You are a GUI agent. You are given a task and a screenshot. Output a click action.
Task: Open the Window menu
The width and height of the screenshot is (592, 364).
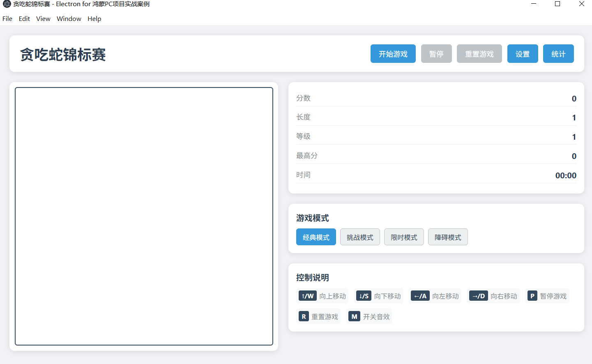[69, 18]
